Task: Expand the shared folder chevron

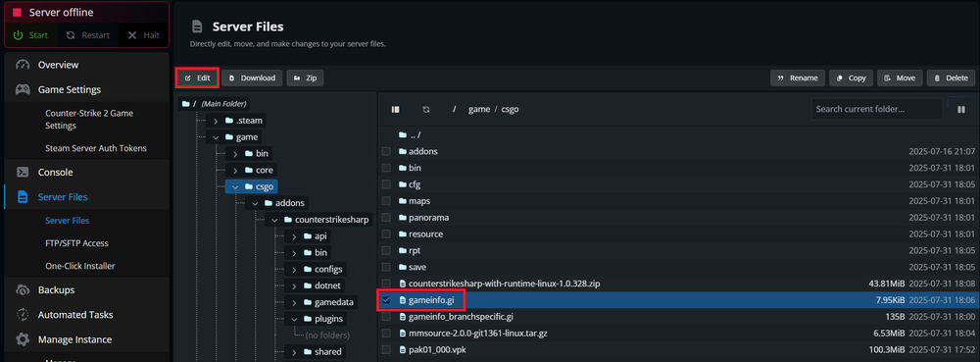Action: point(294,352)
